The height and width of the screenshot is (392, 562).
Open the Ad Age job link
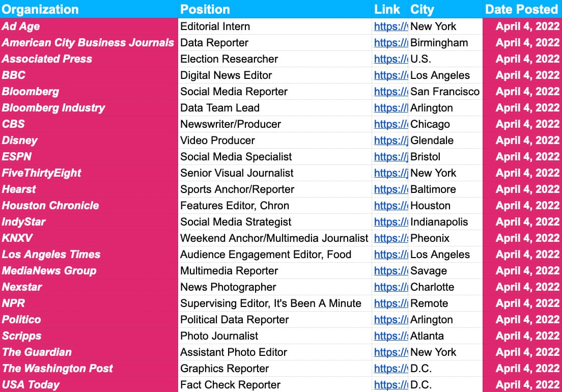390,26
